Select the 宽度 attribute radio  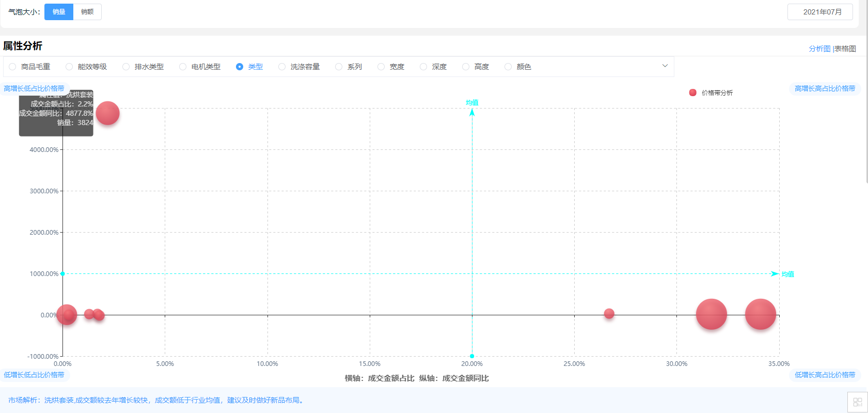(381, 67)
